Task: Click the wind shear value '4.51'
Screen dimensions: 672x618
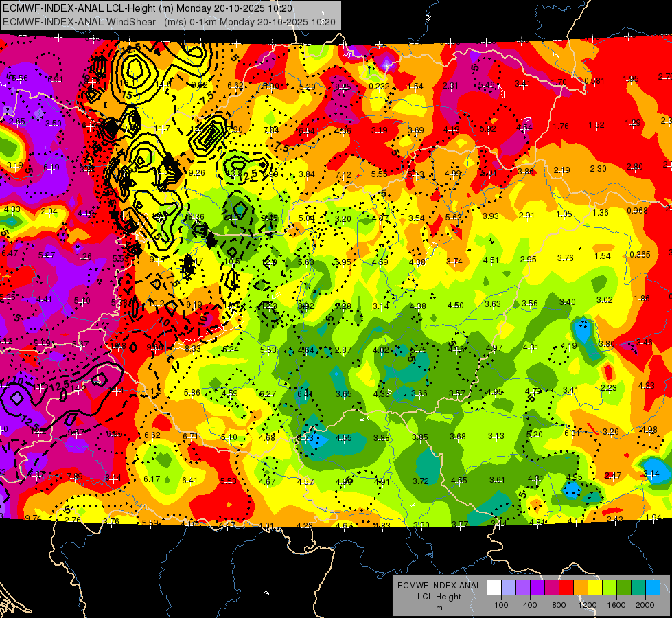Action: [x=491, y=260]
